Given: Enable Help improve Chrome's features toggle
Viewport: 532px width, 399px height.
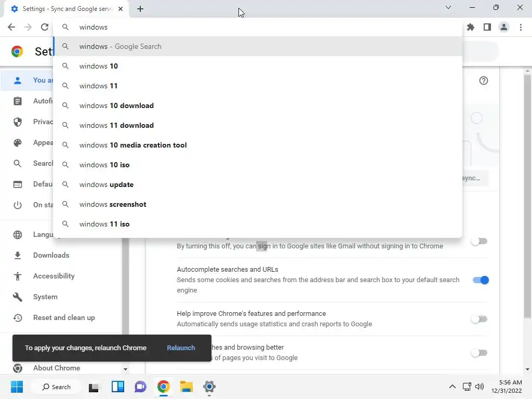Looking at the screenshot, I should pos(480,319).
